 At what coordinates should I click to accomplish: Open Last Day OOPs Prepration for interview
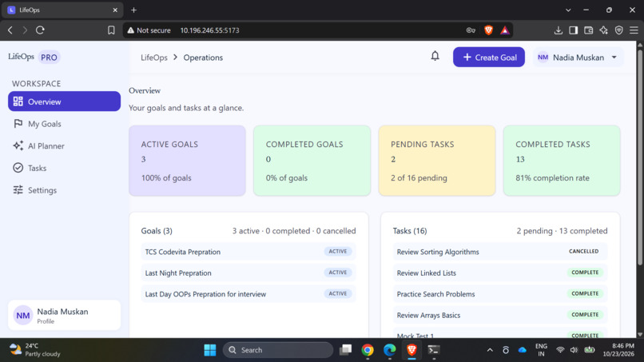point(248,294)
